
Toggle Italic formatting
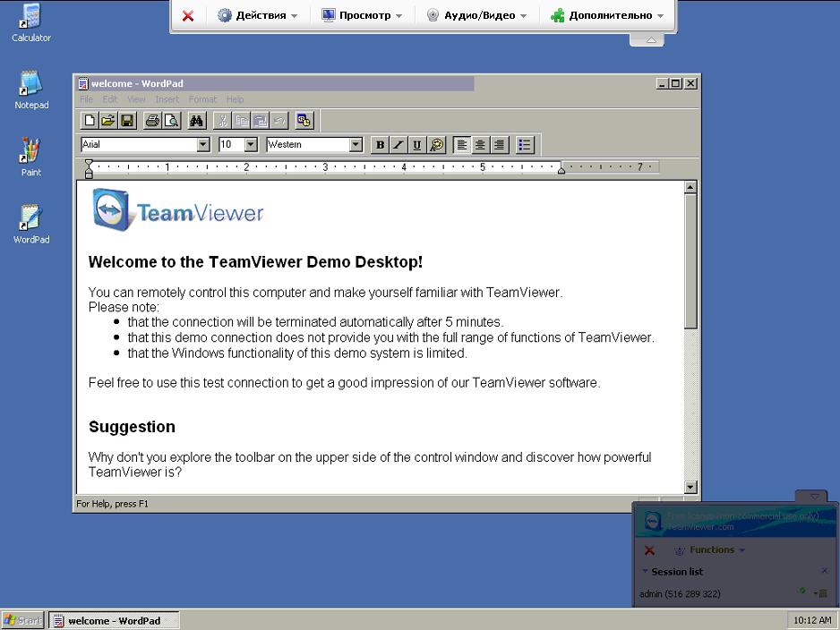399,144
